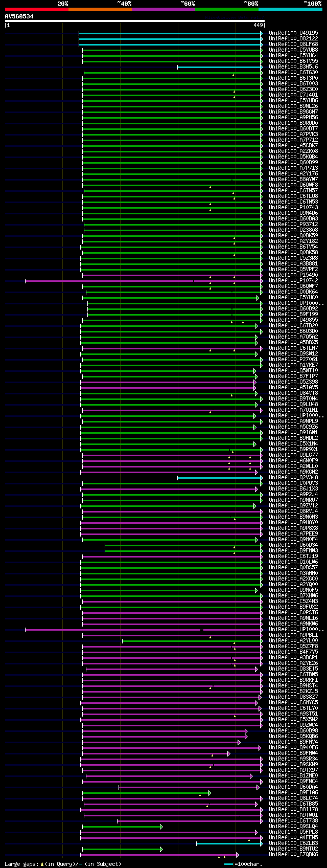Select the UniRef100_Q940E6 label
Screen dimensions: 327x868
pos(293,747)
